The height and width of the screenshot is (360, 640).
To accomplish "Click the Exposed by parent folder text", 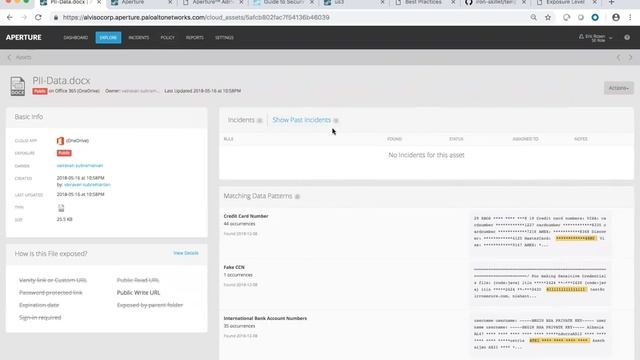I will 150,305.
